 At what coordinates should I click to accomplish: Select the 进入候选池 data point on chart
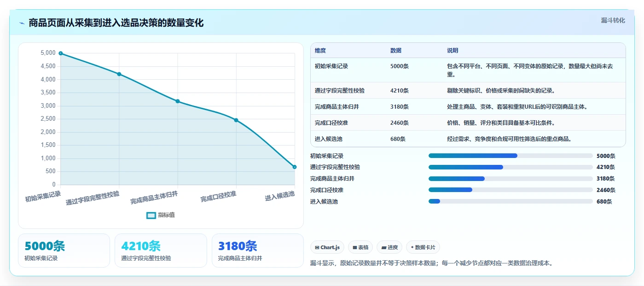point(295,167)
